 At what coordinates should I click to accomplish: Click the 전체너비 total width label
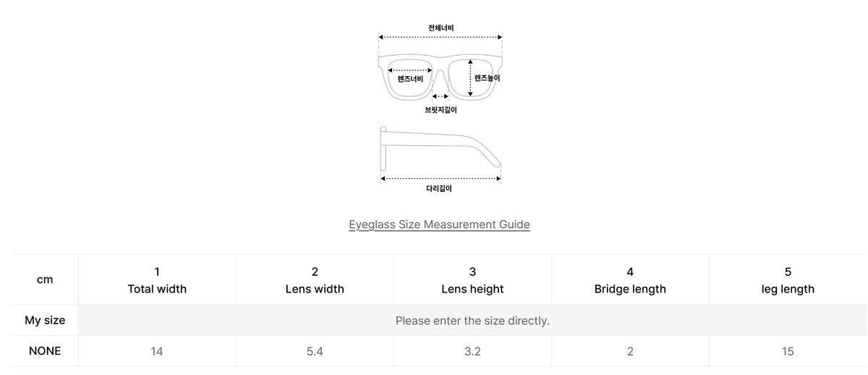tap(441, 28)
